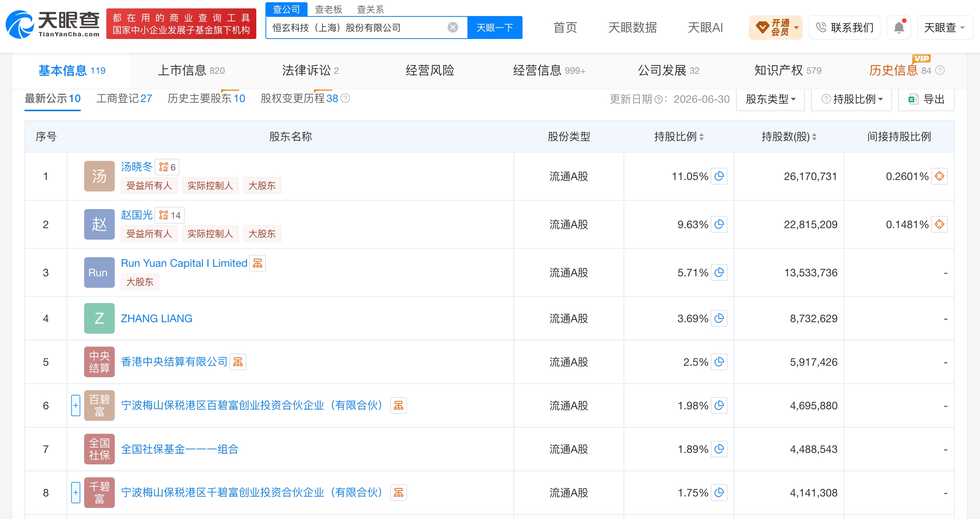Click the Tianyancha logo

coord(53,24)
